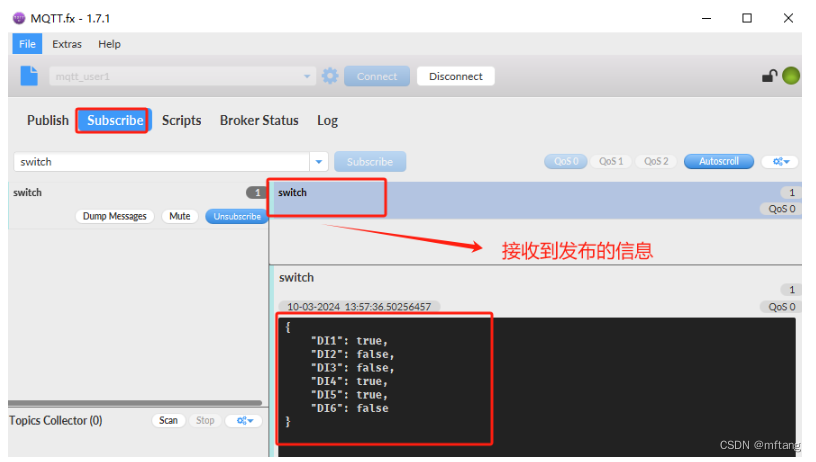Click Stop in Topics Collector
Screen dimensions: 816x462
pyautogui.click(x=205, y=420)
